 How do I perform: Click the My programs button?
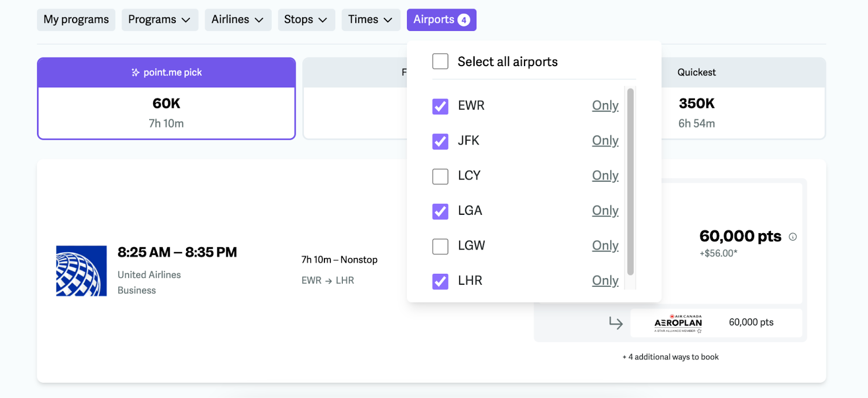tap(76, 20)
